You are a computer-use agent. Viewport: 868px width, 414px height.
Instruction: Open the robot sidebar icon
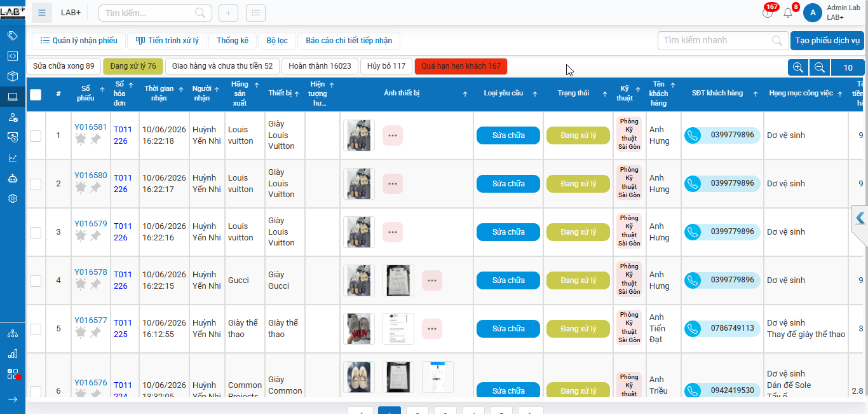[12, 178]
